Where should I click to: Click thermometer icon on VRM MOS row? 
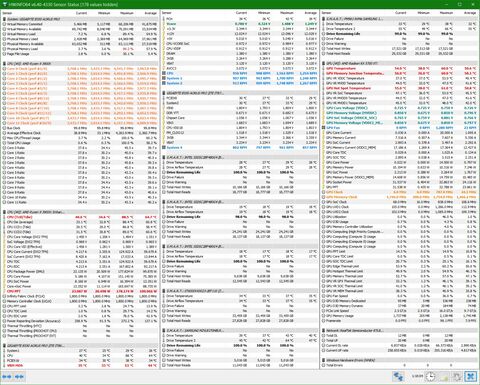pos(4,365)
